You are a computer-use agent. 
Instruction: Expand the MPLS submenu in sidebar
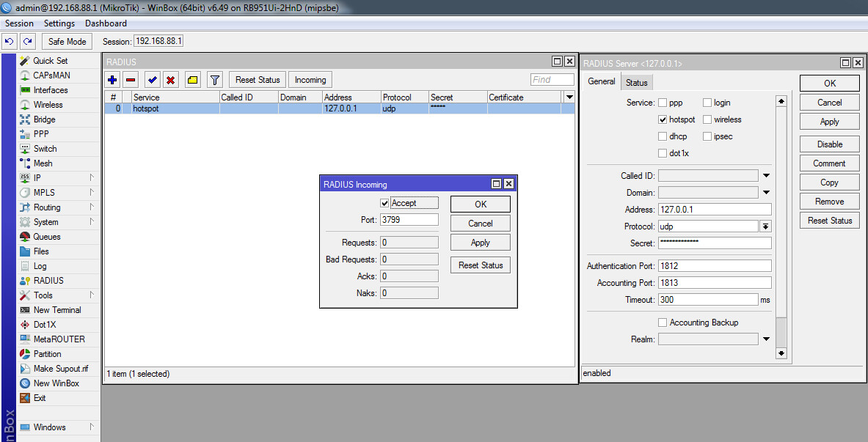92,193
